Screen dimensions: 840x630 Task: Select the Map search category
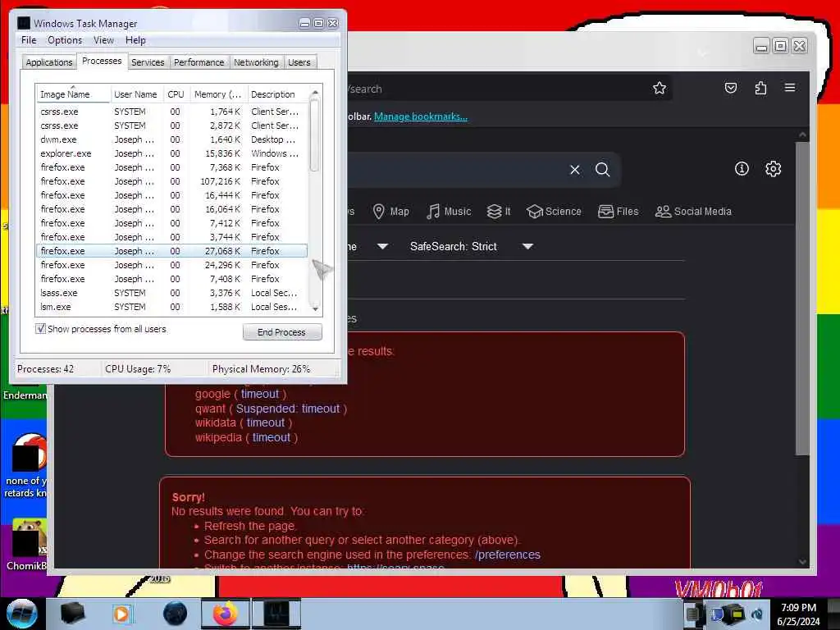point(391,212)
